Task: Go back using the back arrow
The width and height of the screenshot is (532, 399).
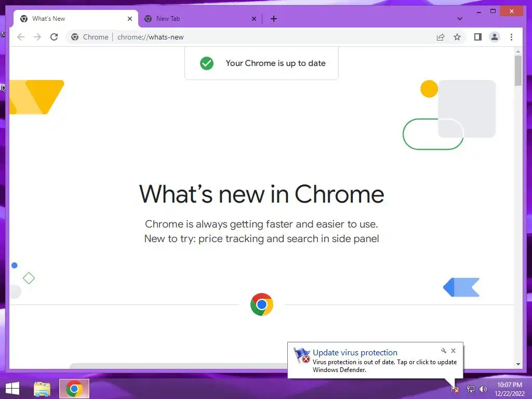Action: (21, 37)
